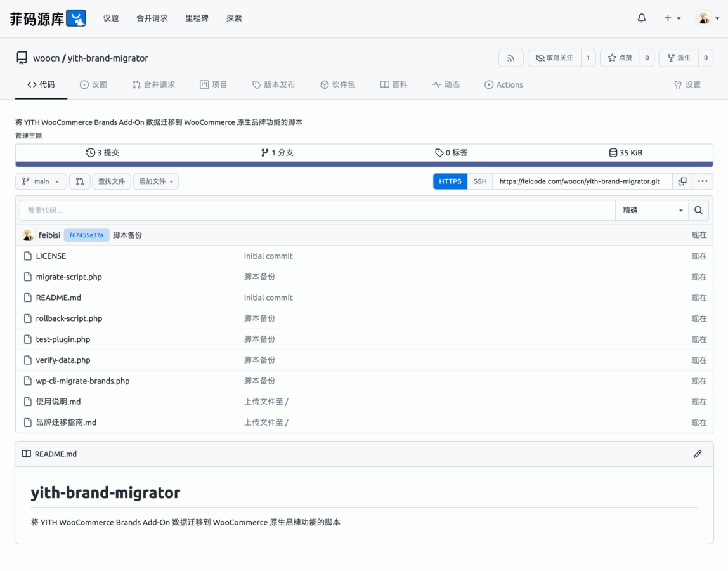This screenshot has width=728, height=571.
Task: Switch to the 议题 repository tab
Action: click(x=93, y=84)
